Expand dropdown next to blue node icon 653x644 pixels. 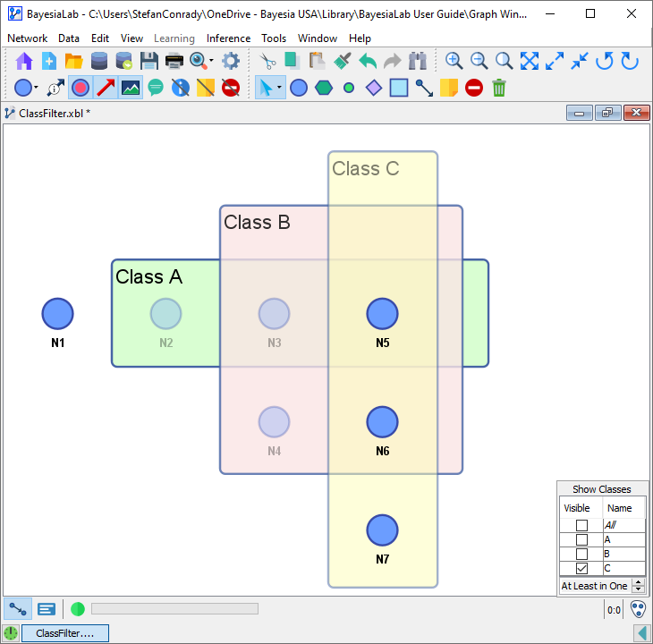(36, 88)
